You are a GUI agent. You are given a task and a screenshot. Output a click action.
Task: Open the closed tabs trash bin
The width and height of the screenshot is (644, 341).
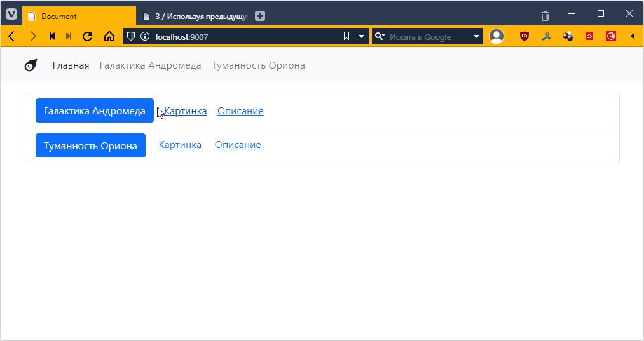tap(545, 16)
